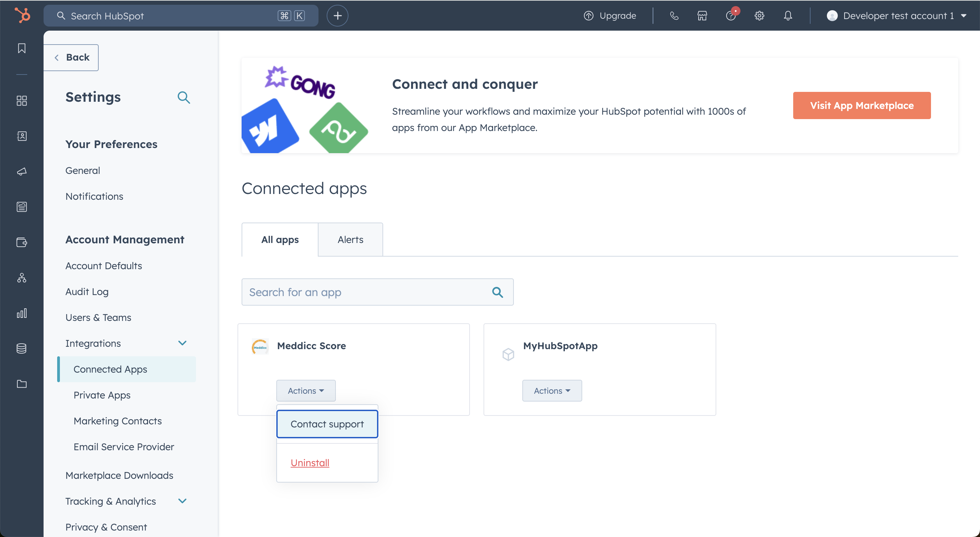Screen dimensions: 980x537
Task: Open the help icon with notification dot
Action: (x=731, y=16)
